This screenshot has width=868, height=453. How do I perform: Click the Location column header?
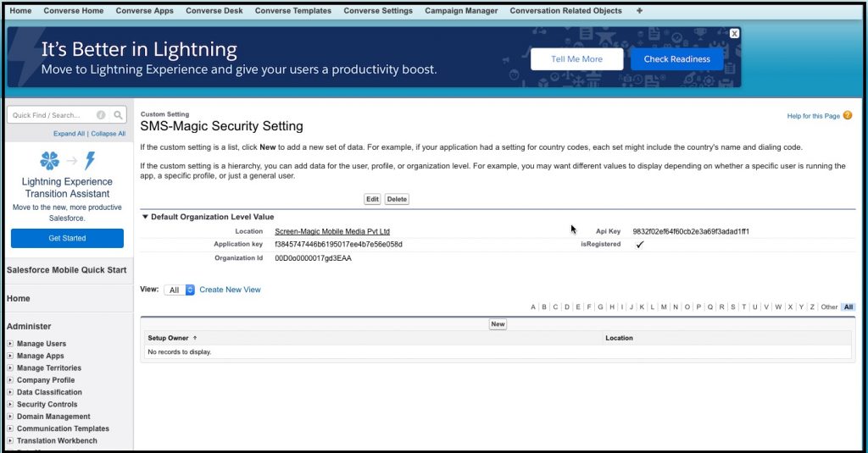point(619,338)
